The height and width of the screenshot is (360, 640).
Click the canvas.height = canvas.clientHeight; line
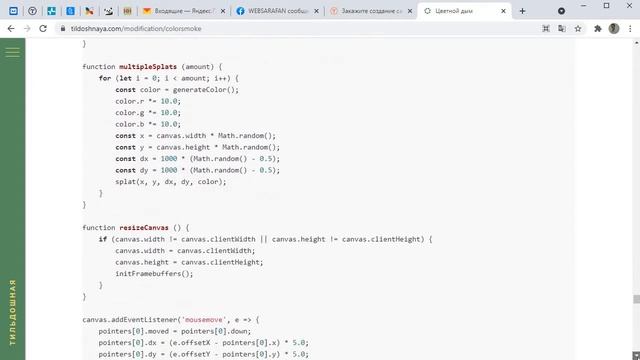point(189,262)
